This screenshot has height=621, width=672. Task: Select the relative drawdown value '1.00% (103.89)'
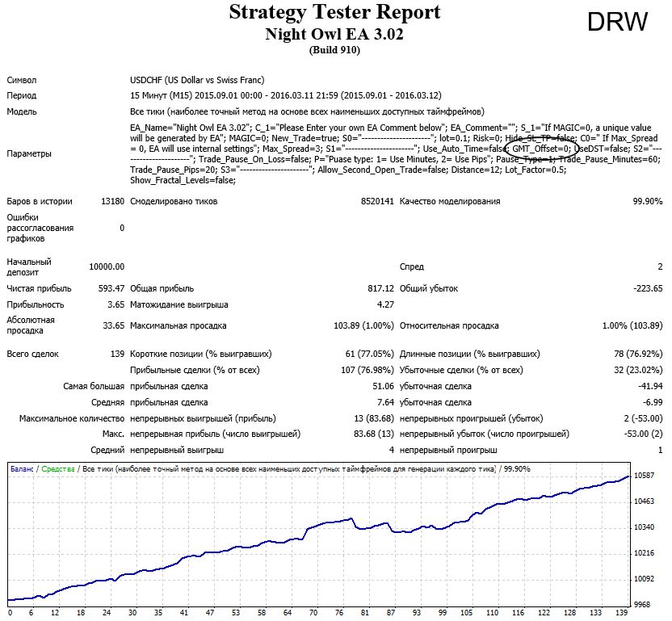(x=632, y=325)
